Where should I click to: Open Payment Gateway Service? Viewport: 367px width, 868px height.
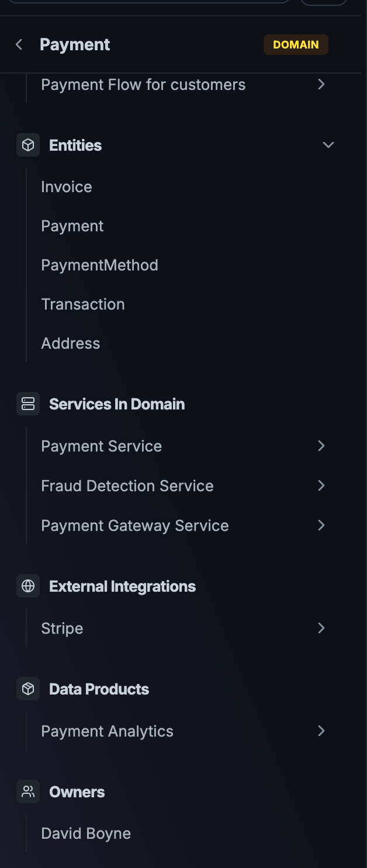coord(134,525)
